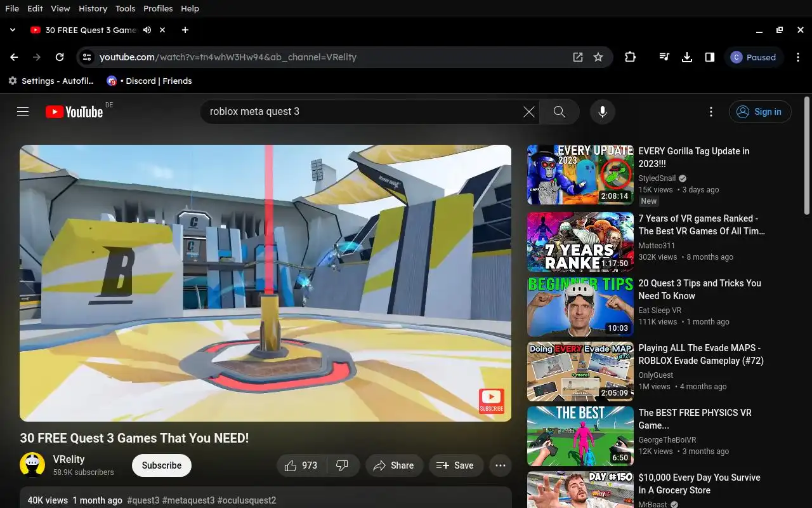Like the video with the thumbs-up button
This screenshot has width=812, height=508.
tap(302, 465)
